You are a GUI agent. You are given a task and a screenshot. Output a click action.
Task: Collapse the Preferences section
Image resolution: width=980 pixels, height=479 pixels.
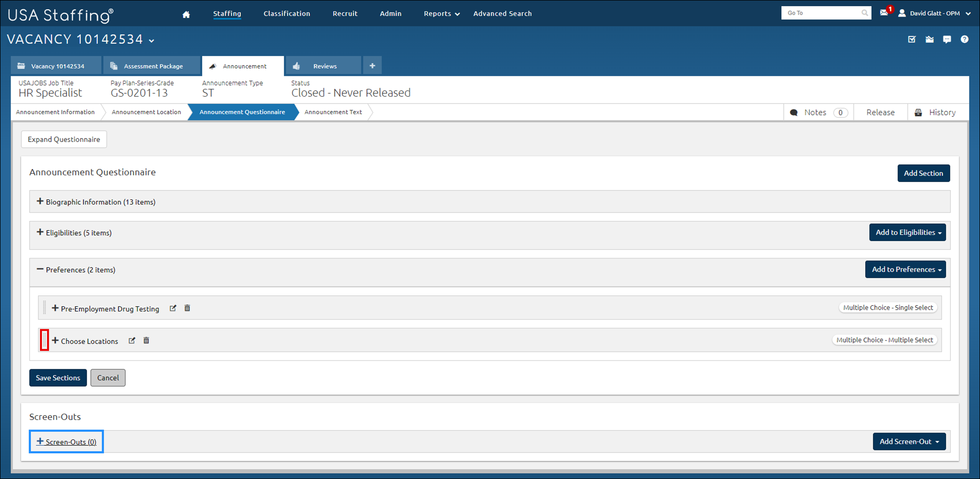click(x=40, y=269)
